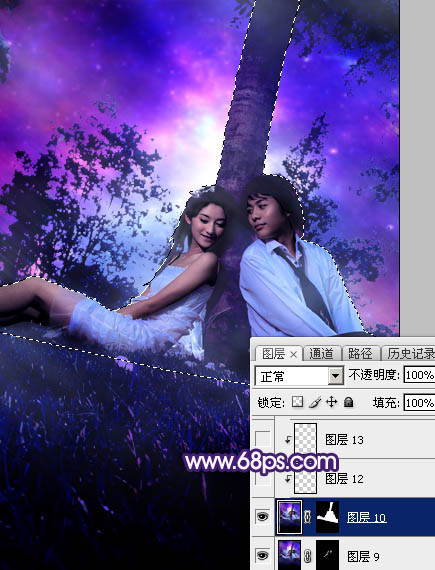Unlink mask chain icon on 图层 10
Screen dimensions: 435x570
point(308,517)
